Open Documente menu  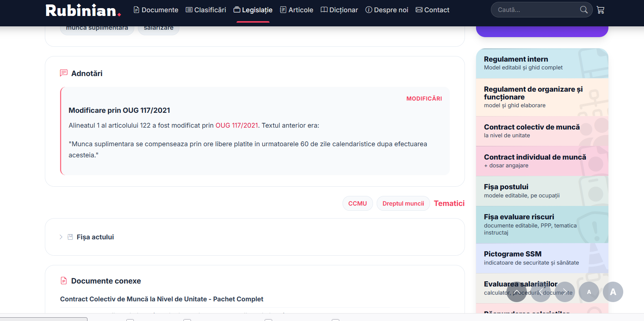156,10
